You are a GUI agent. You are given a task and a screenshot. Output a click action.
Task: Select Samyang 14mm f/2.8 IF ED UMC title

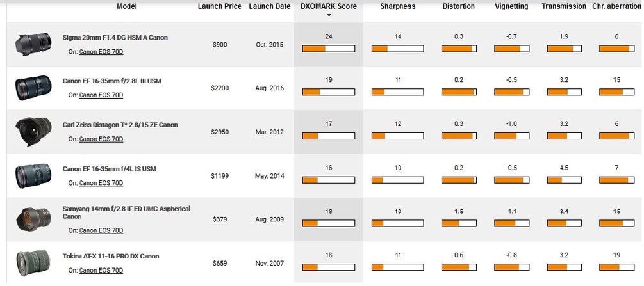pyautogui.click(x=126, y=212)
